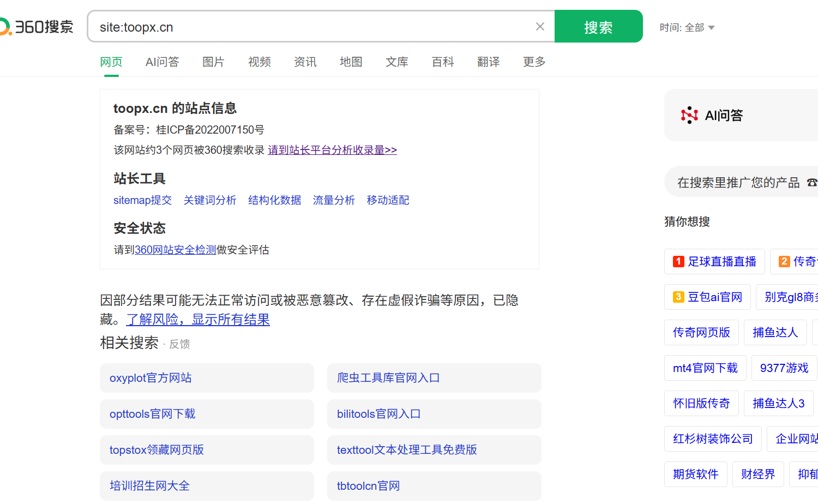Open the 360网站安全检测 link
The width and height of the screenshot is (818, 504).
point(176,250)
